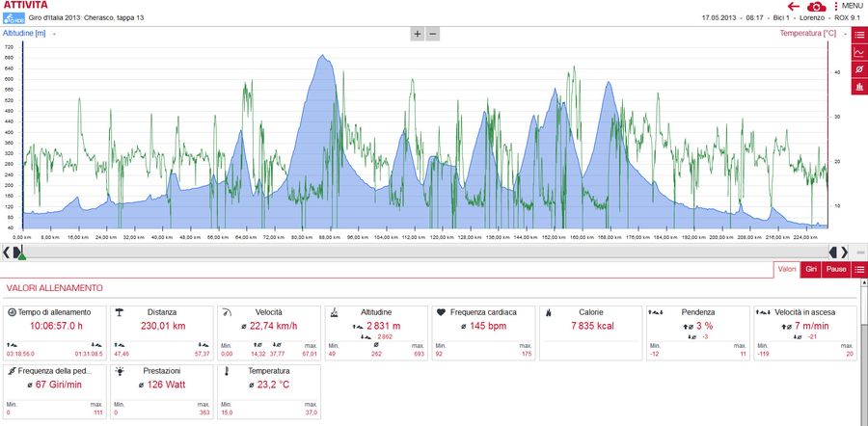The height and width of the screenshot is (426, 868).
Task: Select the bar chart view icon
Action: (x=859, y=87)
